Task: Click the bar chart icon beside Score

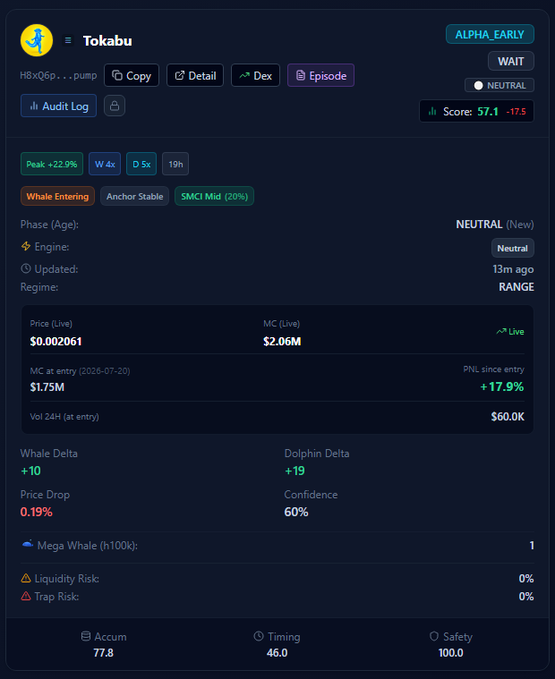Action: [x=432, y=111]
